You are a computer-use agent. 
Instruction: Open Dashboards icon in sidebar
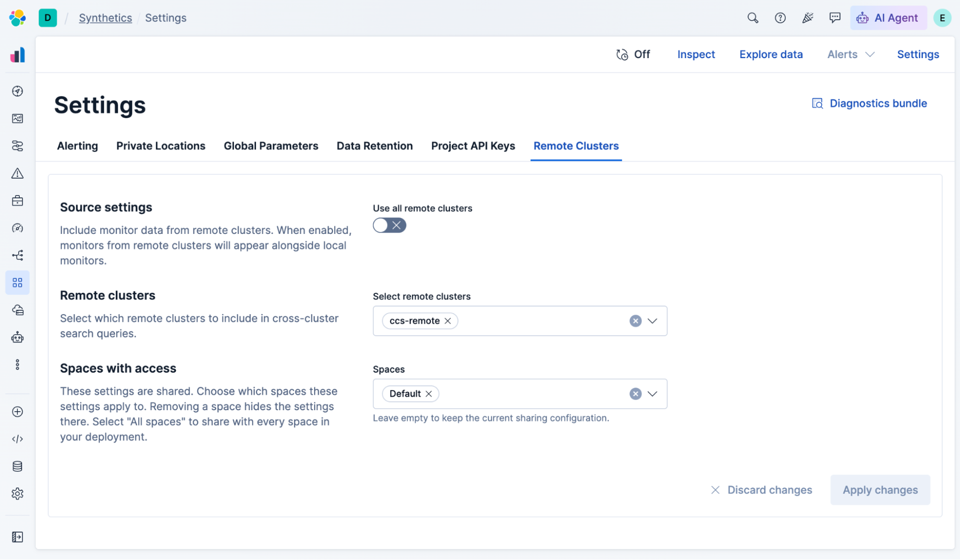(x=17, y=118)
